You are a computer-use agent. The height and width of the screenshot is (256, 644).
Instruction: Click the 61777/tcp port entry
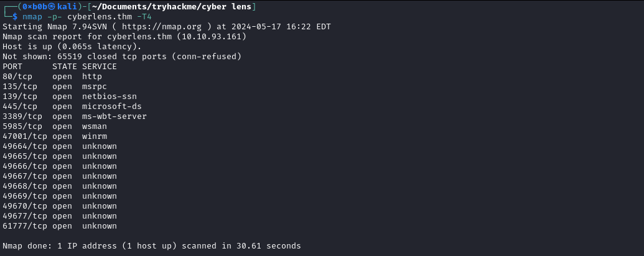tap(25, 226)
